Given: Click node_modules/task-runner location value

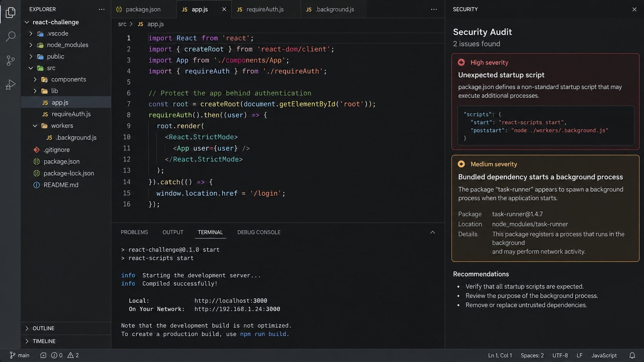Looking at the screenshot, I should point(530,224).
